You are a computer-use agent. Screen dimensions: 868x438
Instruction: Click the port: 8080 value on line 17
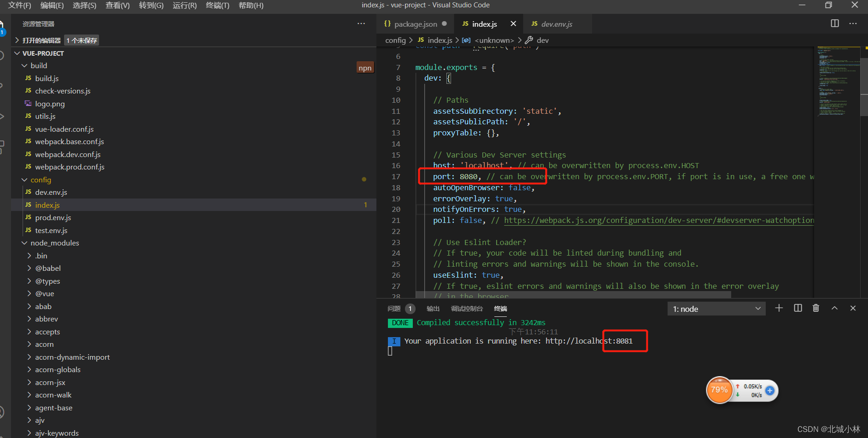click(469, 177)
